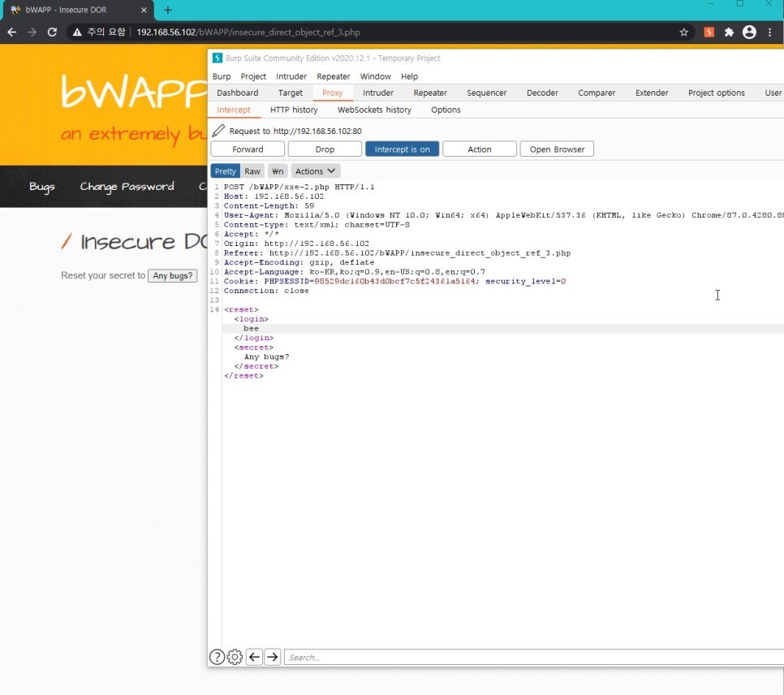784x695 pixels.
Task: Open the WebSockets history sub-tab
Action: [374, 110]
